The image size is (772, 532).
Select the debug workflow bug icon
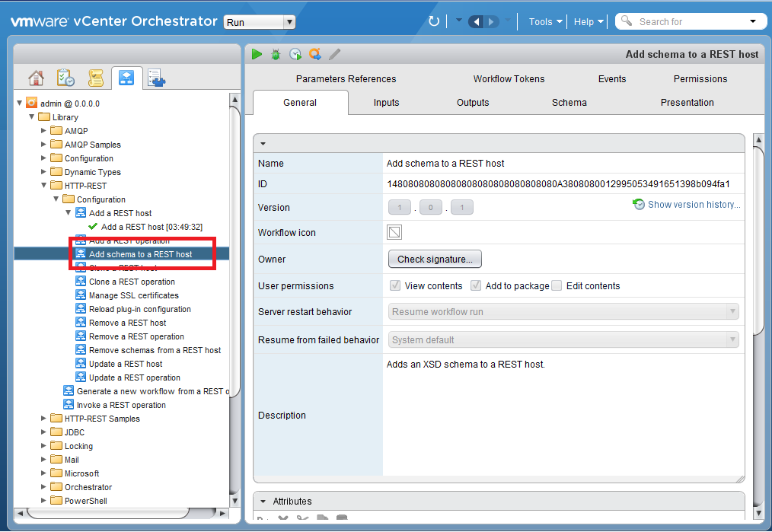pos(275,54)
